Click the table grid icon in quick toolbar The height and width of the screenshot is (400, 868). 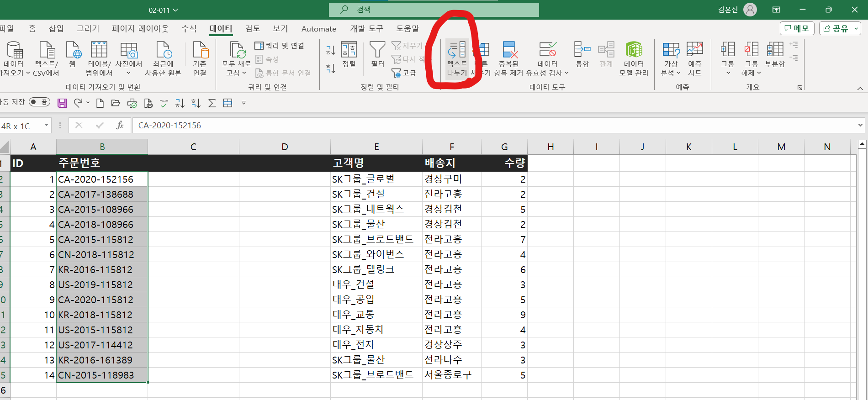pyautogui.click(x=228, y=103)
